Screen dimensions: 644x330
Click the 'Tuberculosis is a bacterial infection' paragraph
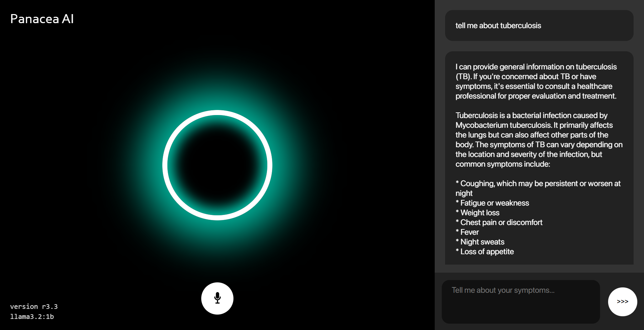(x=539, y=140)
